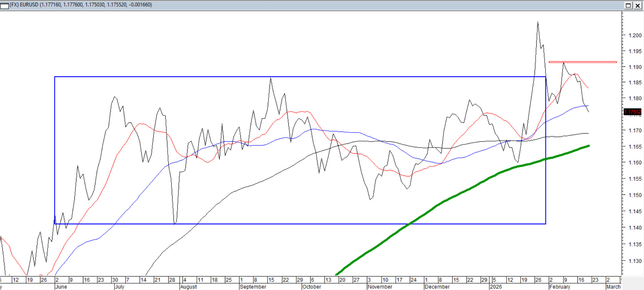Click the current price label 1.17552

632,112
